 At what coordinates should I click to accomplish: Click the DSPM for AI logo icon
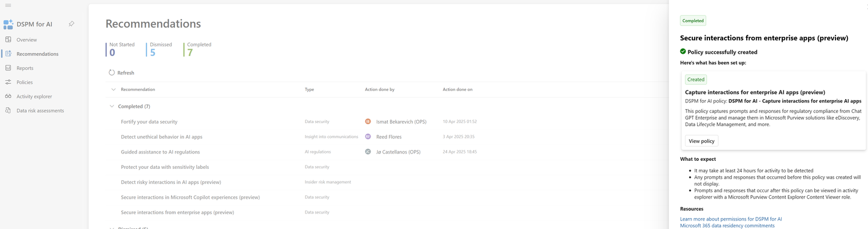click(x=8, y=24)
